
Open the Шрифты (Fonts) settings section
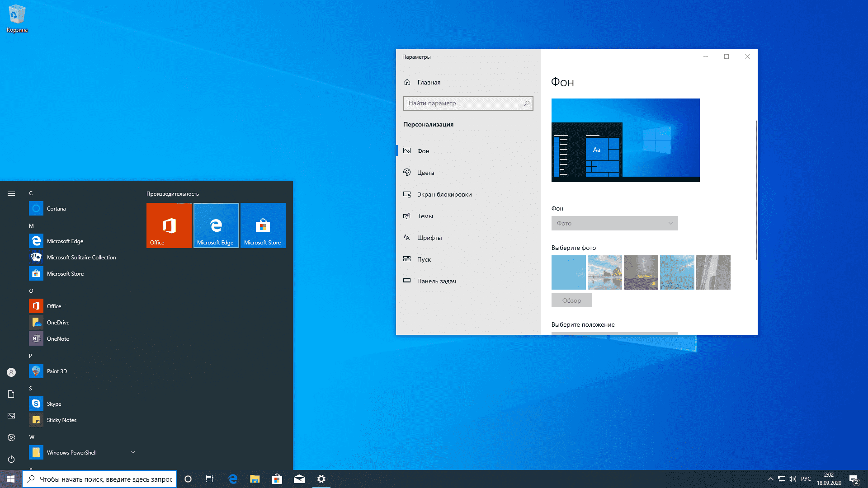(429, 237)
